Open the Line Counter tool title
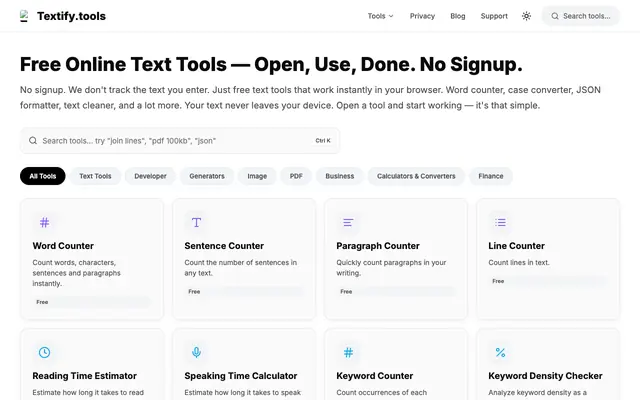The image size is (640, 400). pyautogui.click(x=516, y=246)
